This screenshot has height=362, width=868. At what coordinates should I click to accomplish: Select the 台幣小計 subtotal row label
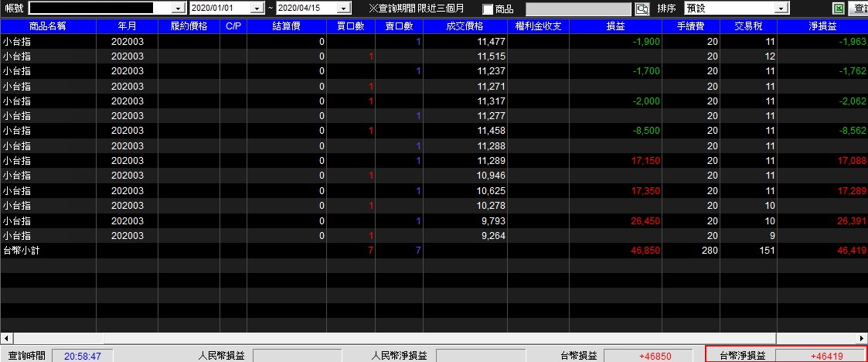[x=20, y=251]
